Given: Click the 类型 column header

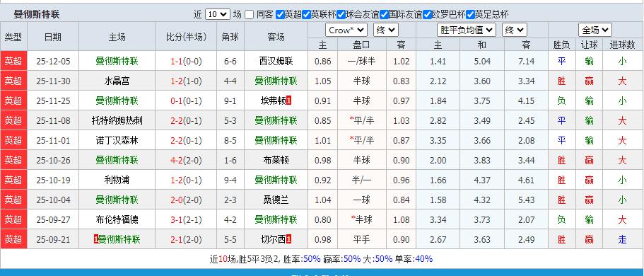Looking at the screenshot, I should [x=13, y=37].
